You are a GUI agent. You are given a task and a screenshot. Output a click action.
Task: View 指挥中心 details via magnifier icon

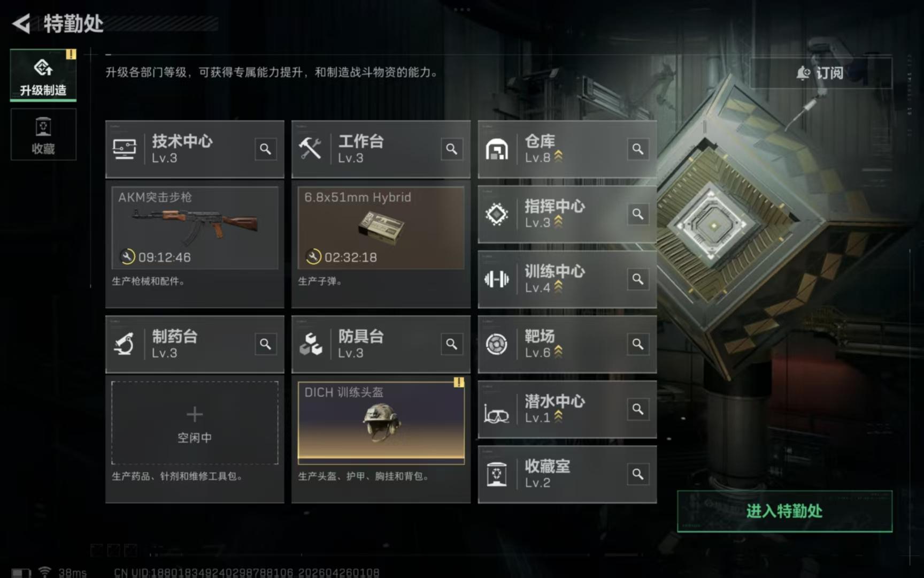click(x=637, y=214)
